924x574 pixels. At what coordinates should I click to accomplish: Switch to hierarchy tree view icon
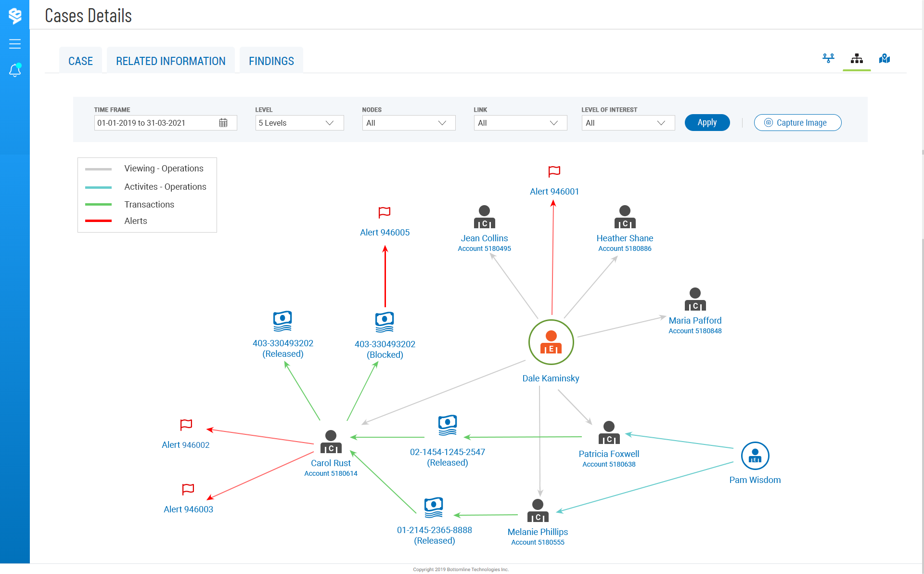coord(857,59)
